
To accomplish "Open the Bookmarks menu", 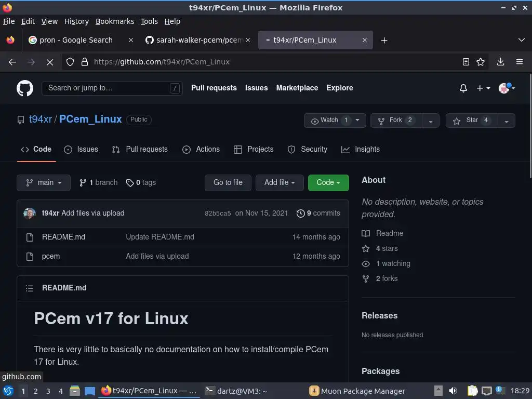I will click(115, 21).
